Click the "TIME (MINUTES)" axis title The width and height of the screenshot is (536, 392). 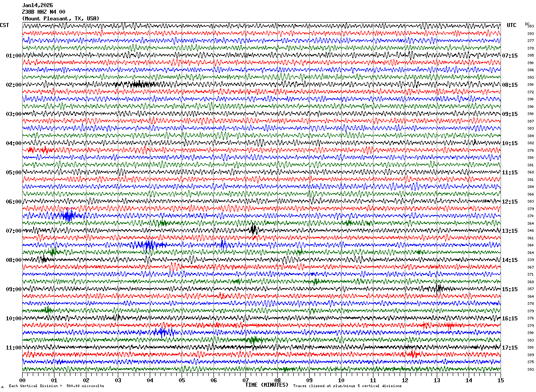(x=267, y=385)
